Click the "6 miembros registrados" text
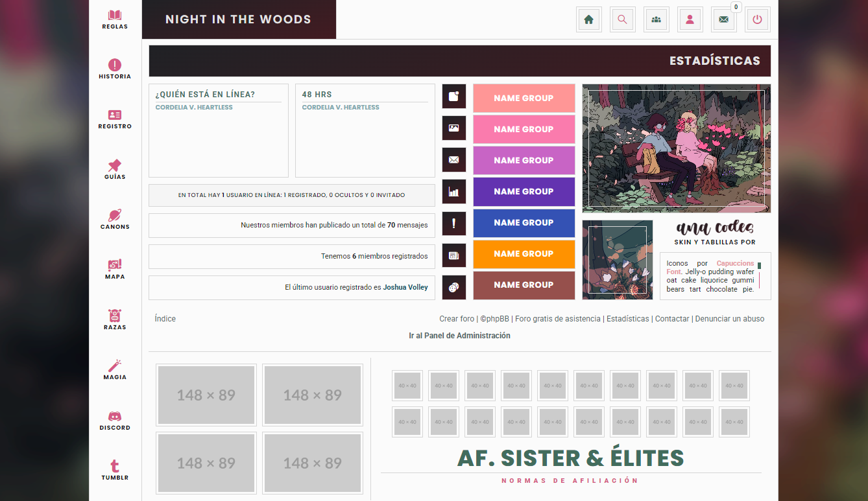This screenshot has height=501, width=868. pos(390,256)
